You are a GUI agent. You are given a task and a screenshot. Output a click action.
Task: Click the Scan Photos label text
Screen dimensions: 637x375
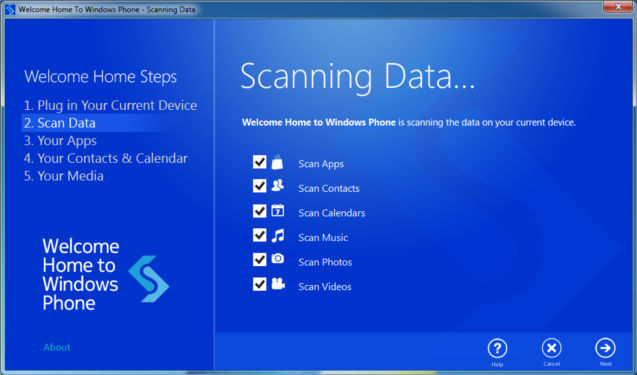coord(325,262)
